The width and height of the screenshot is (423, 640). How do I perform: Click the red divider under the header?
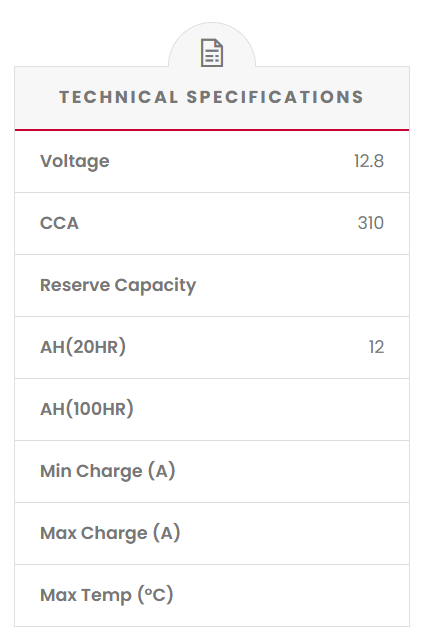point(212,130)
